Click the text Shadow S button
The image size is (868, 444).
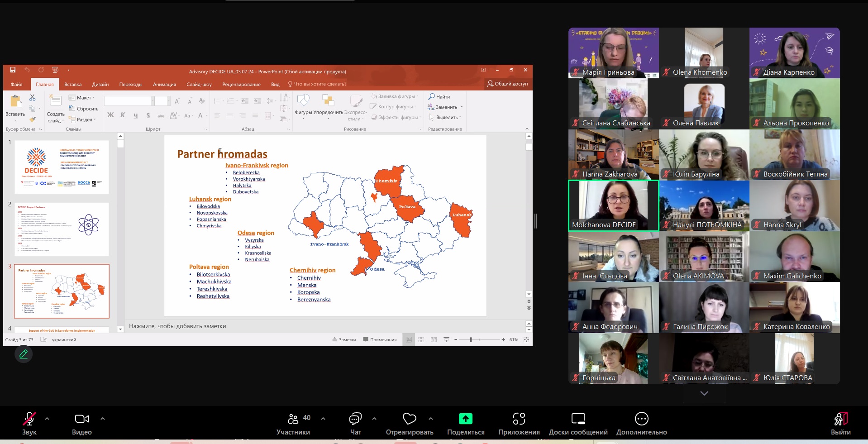coord(148,115)
